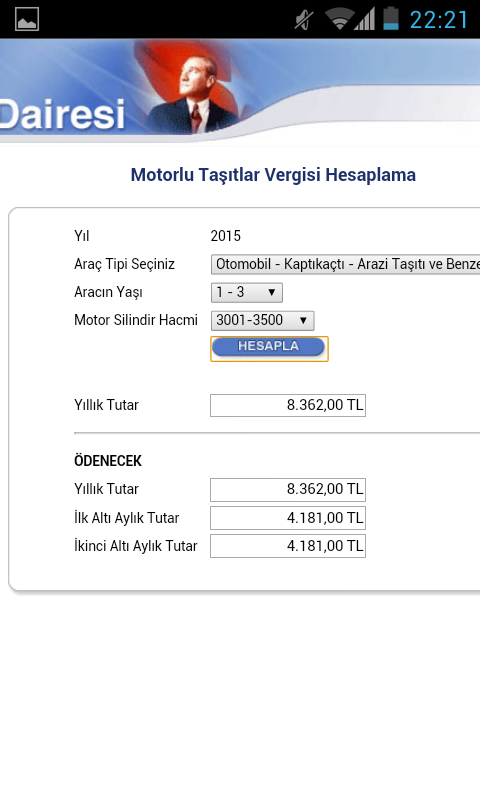
Task: Click the Motor Silindir Hacmi label
Action: 136,320
